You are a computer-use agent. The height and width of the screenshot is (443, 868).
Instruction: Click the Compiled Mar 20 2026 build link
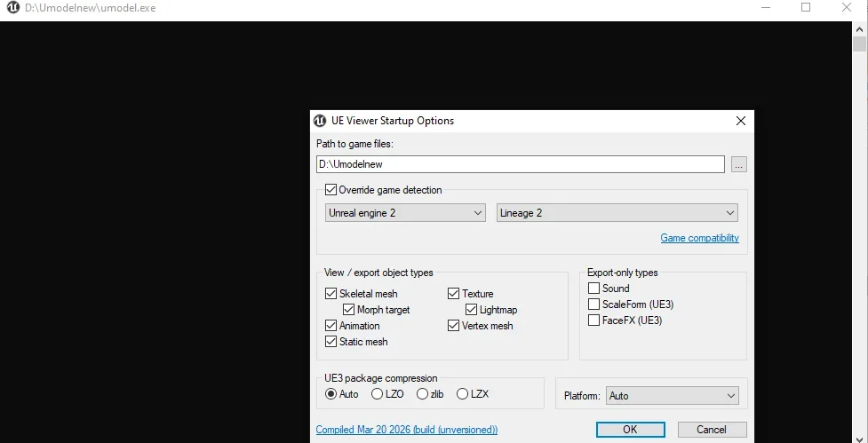(406, 430)
